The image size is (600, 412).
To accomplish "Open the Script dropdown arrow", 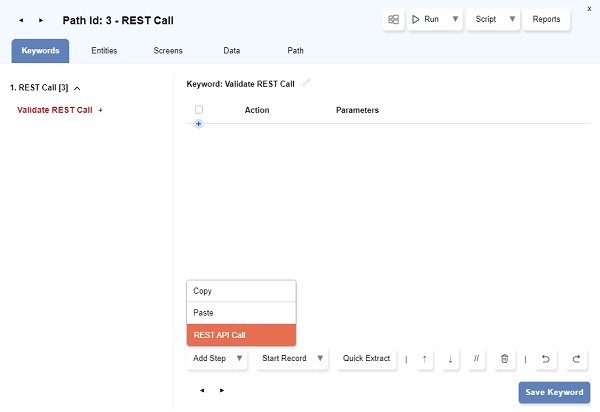I will point(512,19).
